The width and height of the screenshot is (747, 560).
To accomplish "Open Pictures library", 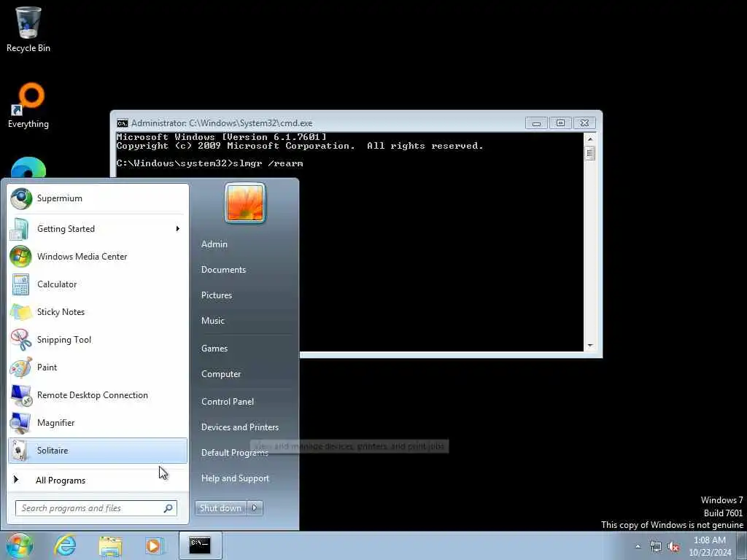I will coord(217,295).
